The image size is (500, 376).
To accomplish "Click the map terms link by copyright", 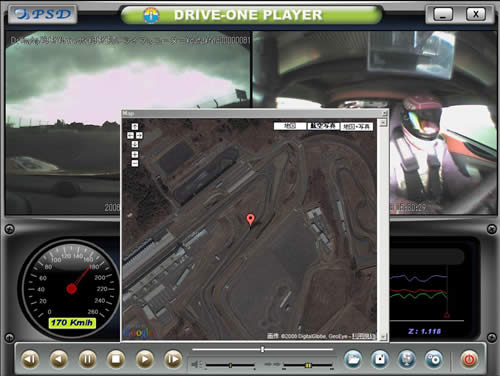I will [364, 336].
